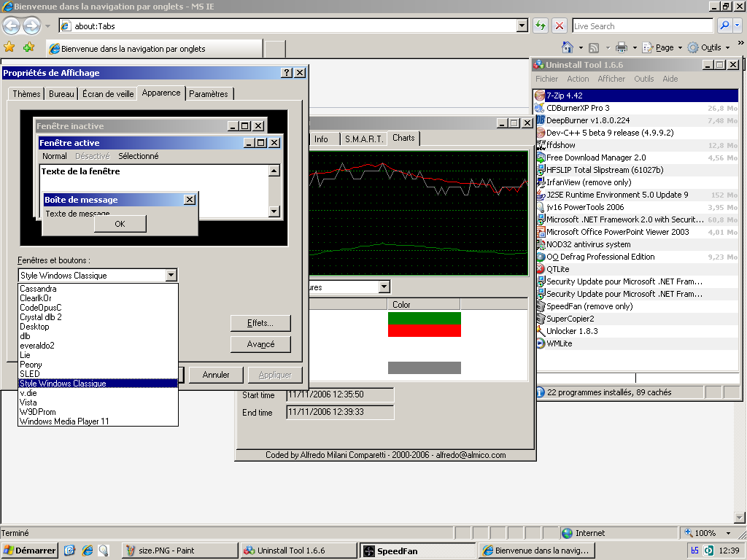Open the SpeedFan chart type dropdown
747x560 pixels.
pyautogui.click(x=384, y=287)
